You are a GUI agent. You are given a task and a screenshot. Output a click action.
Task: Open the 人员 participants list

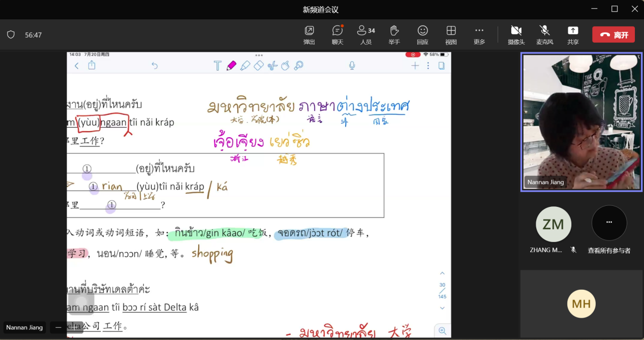click(365, 35)
